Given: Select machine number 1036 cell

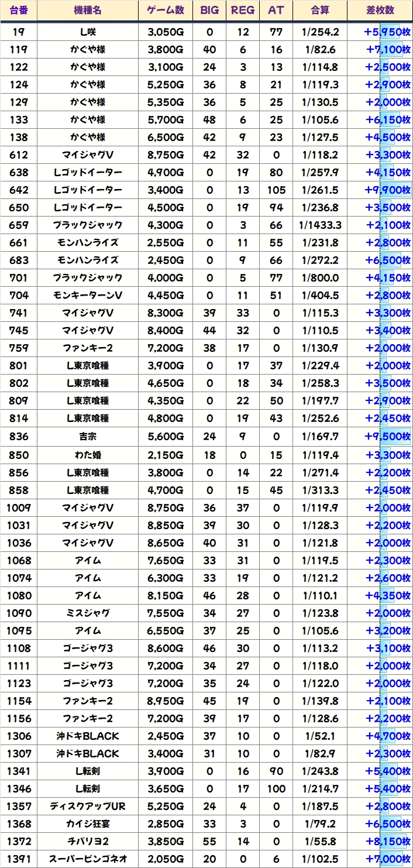Looking at the screenshot, I should point(19,543).
